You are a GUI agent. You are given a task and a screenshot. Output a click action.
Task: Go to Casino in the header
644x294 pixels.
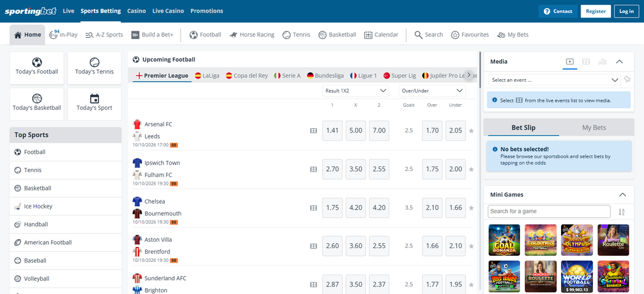pos(136,11)
